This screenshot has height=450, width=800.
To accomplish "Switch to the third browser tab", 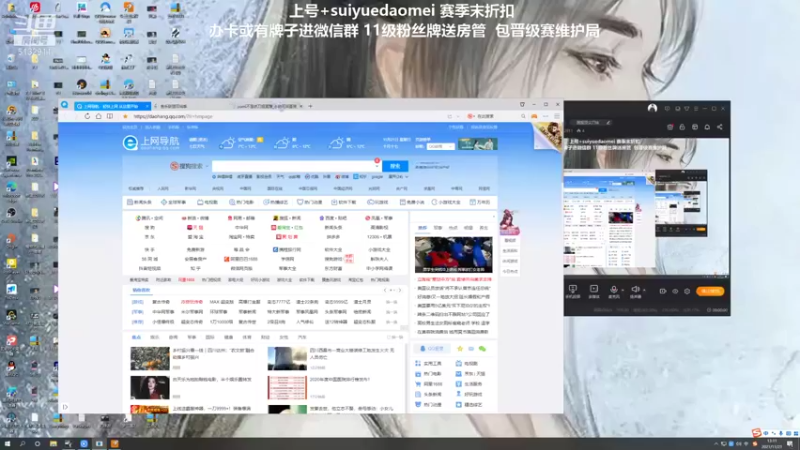I will [267, 106].
